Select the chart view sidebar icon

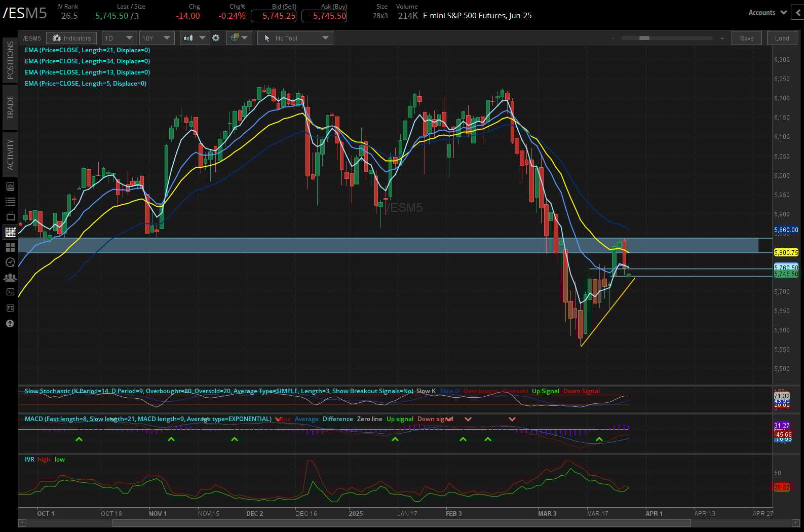coord(10,232)
